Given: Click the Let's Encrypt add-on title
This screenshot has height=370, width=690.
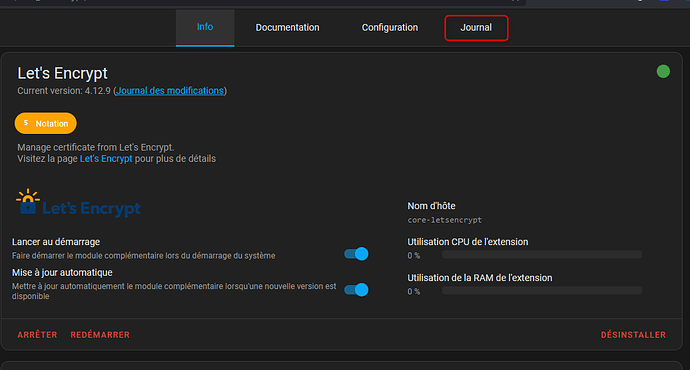Looking at the screenshot, I should point(62,73).
